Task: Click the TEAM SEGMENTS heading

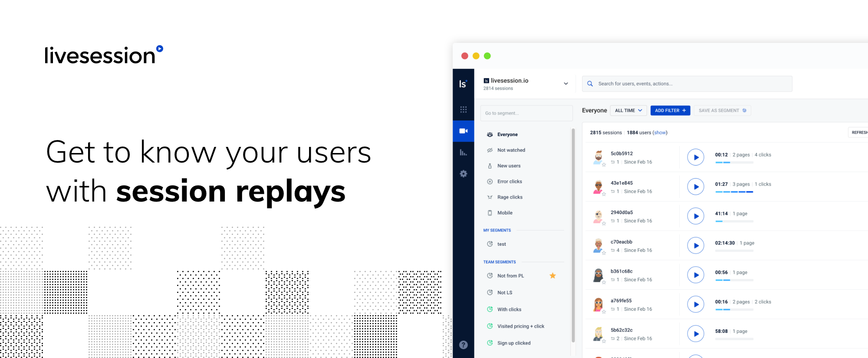Action: coord(500,262)
